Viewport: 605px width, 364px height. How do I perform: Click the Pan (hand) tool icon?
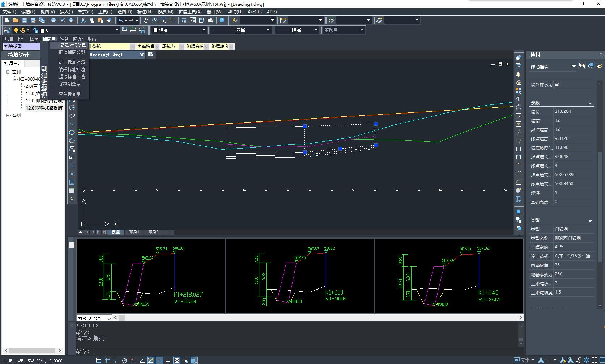pos(146,20)
